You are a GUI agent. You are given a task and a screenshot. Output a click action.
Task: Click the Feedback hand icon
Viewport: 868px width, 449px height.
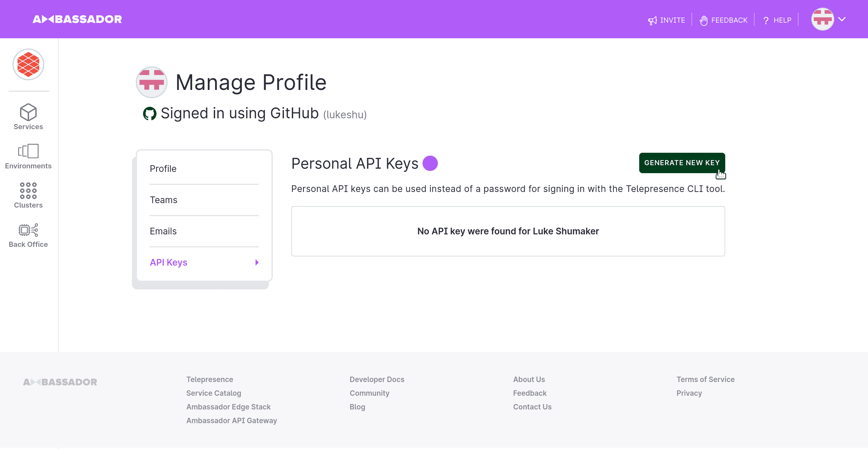[x=704, y=20]
